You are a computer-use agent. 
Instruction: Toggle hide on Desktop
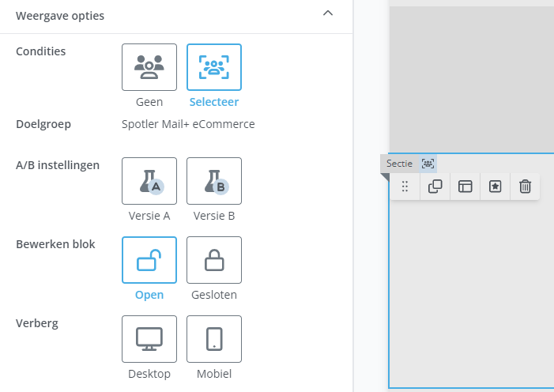[149, 339]
